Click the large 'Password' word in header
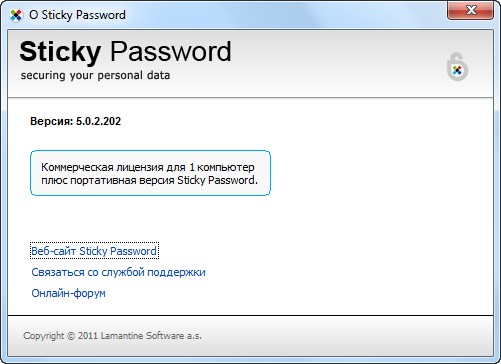 [171, 52]
